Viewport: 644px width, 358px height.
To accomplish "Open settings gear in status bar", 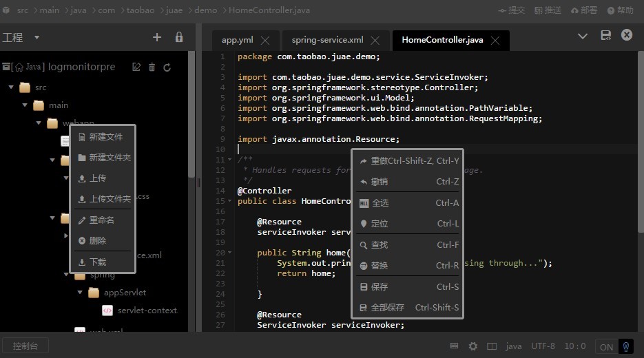I will point(473,346).
